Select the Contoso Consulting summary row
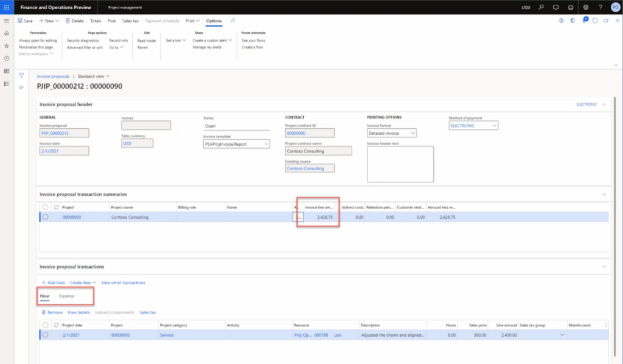Viewport: 623px width, 364px height. (45, 217)
